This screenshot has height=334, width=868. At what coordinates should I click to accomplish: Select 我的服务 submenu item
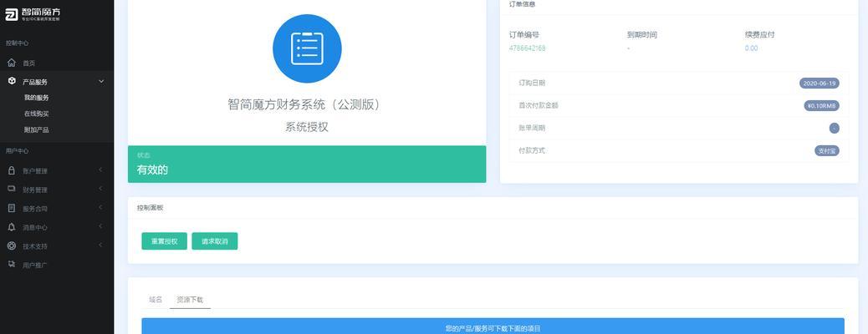point(37,98)
